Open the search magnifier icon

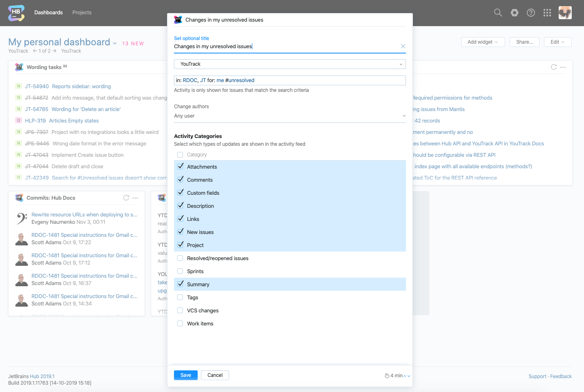click(x=498, y=13)
